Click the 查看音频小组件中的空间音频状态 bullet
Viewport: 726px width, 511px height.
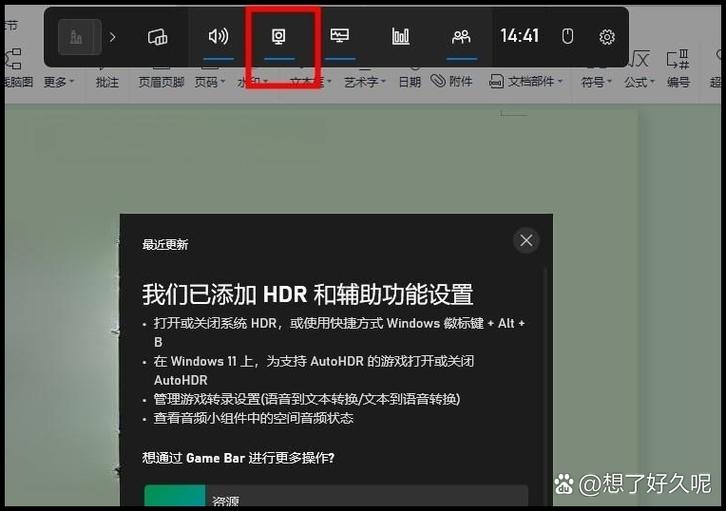pos(253,418)
